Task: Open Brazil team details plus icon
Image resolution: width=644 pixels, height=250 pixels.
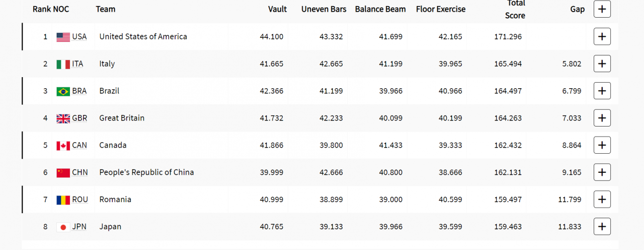Action: click(x=602, y=91)
